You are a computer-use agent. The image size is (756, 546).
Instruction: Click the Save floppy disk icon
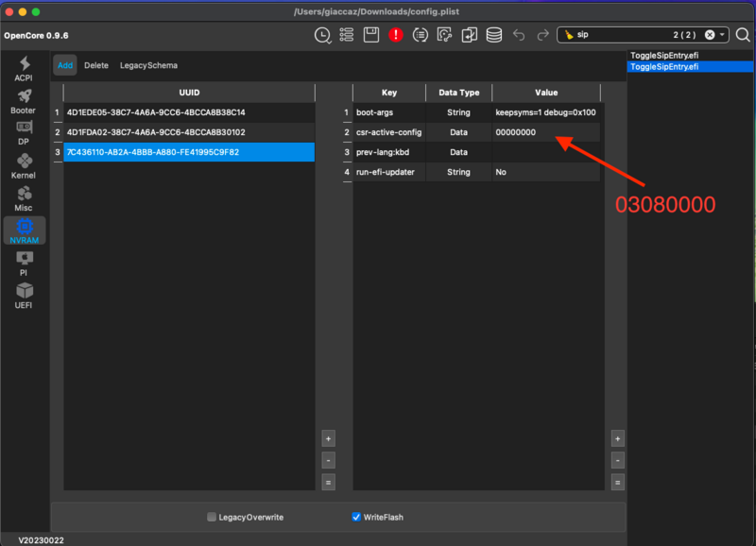coord(371,35)
